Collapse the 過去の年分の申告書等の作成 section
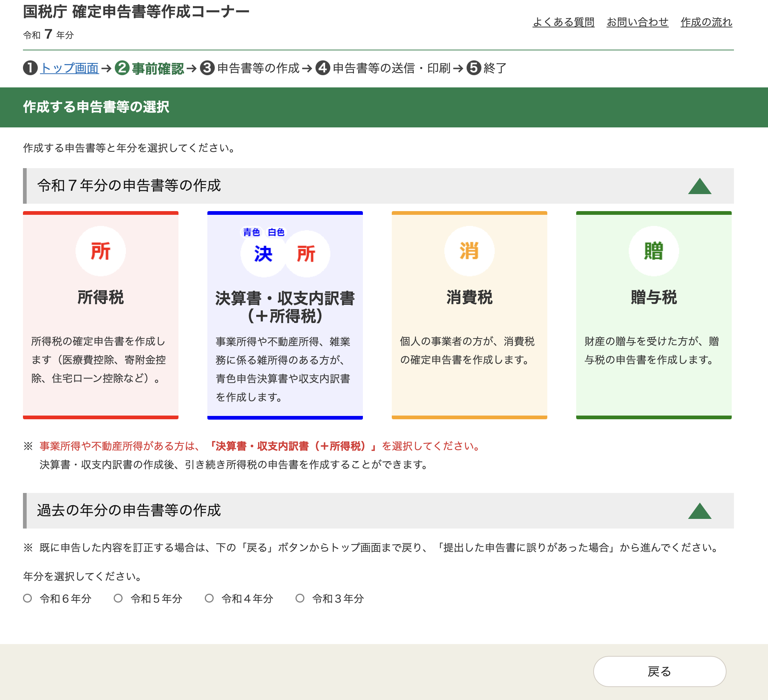The height and width of the screenshot is (700, 768). [699, 511]
